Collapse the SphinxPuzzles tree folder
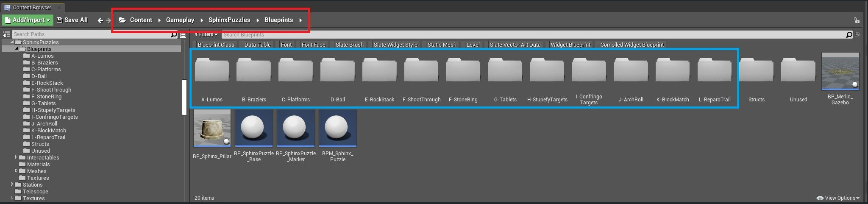Image resolution: width=868 pixels, height=204 pixels. (x=12, y=42)
